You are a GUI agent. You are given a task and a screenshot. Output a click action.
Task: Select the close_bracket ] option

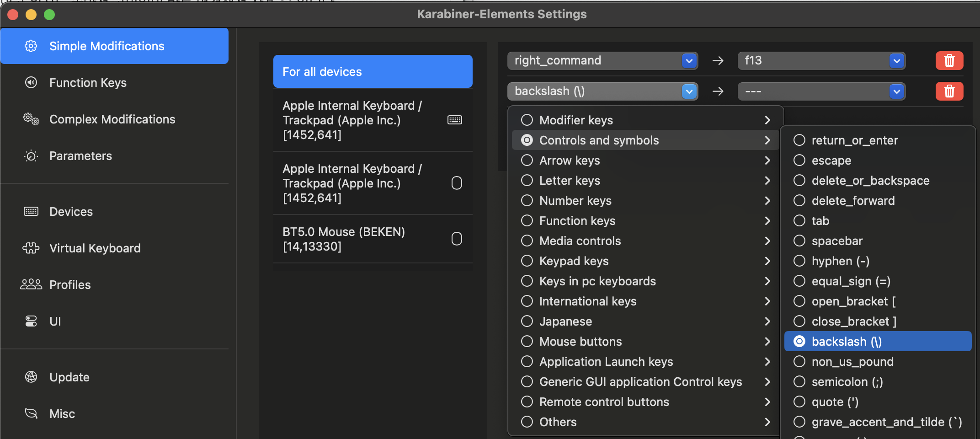pyautogui.click(x=878, y=321)
